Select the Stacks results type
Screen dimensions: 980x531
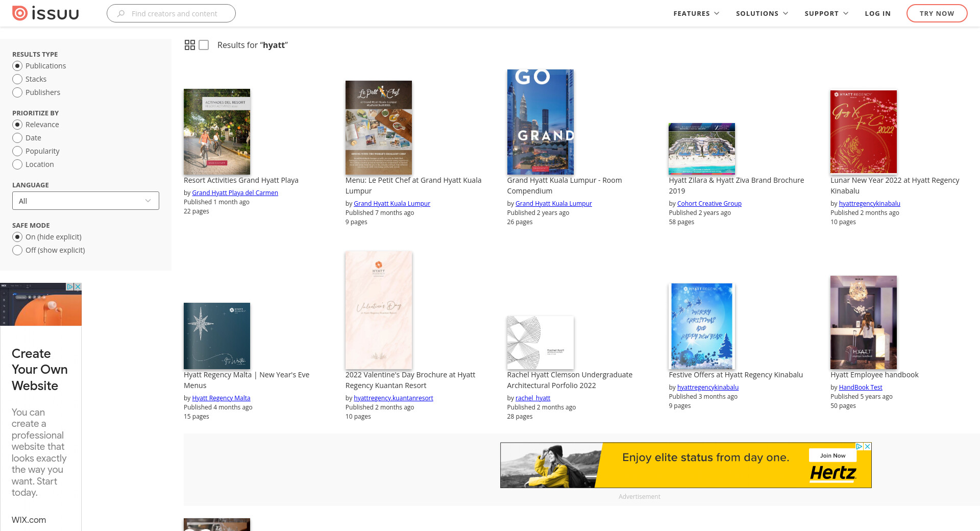coord(17,79)
